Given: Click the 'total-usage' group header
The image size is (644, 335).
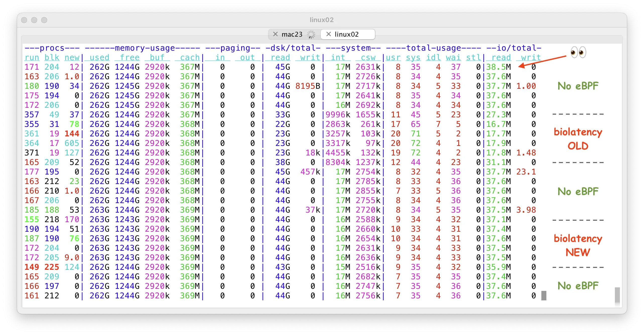Looking at the screenshot, I should [433, 48].
